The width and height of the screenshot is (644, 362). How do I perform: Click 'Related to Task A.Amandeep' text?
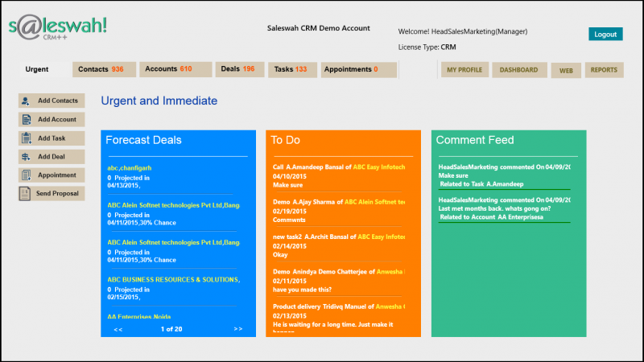click(x=481, y=184)
